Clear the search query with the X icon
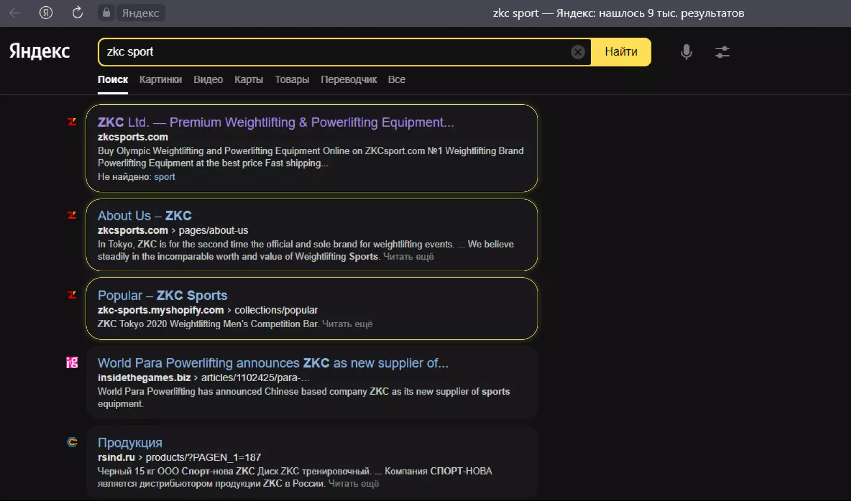851x504 pixels. (x=578, y=52)
